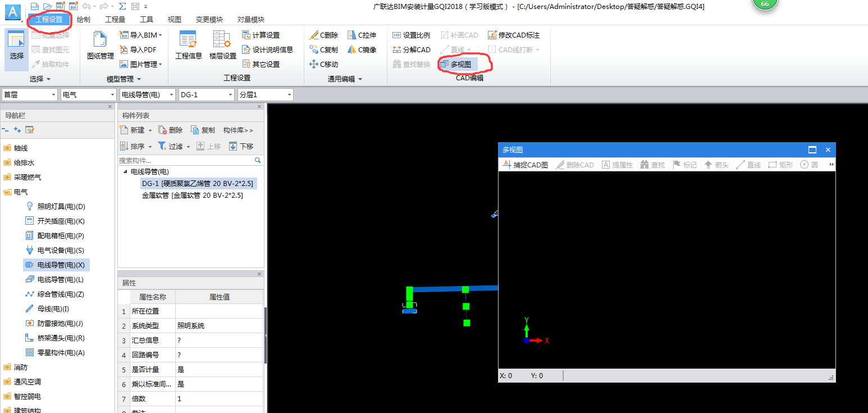Screen dimensions: 868x413
Task: Open 设计说明信息
Action: tap(268, 49)
